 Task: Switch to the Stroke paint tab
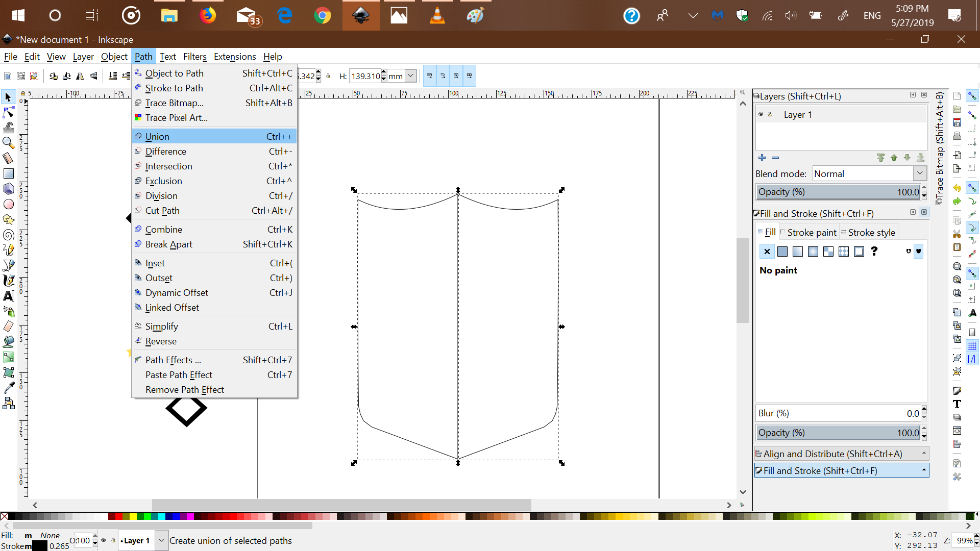(811, 233)
